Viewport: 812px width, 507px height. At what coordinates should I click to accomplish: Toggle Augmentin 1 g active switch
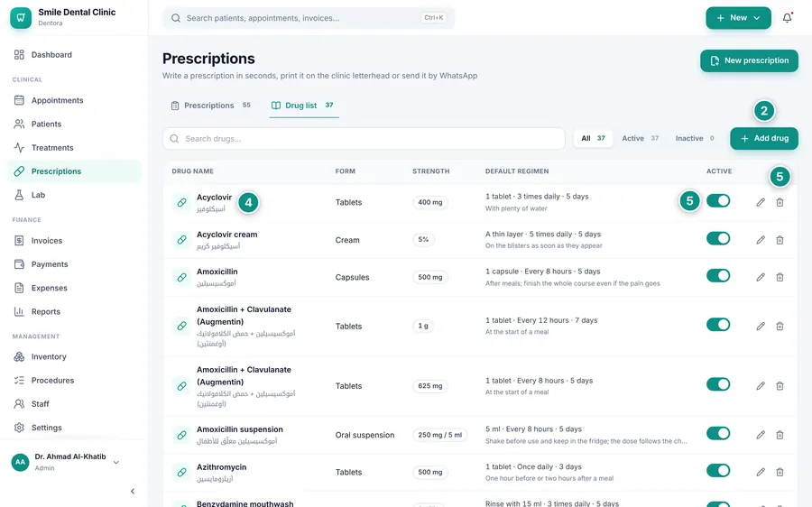pos(718,325)
